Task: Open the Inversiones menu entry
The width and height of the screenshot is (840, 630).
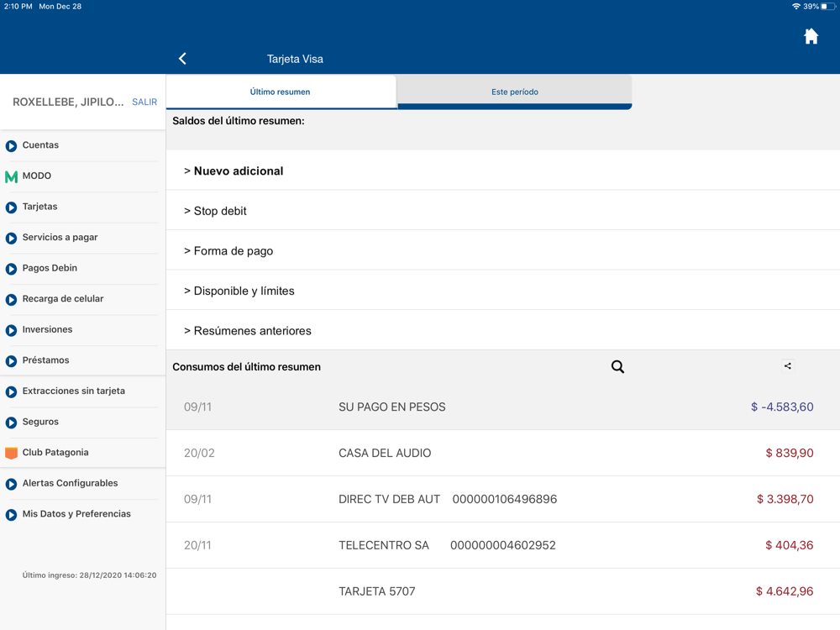Action: tap(83, 329)
